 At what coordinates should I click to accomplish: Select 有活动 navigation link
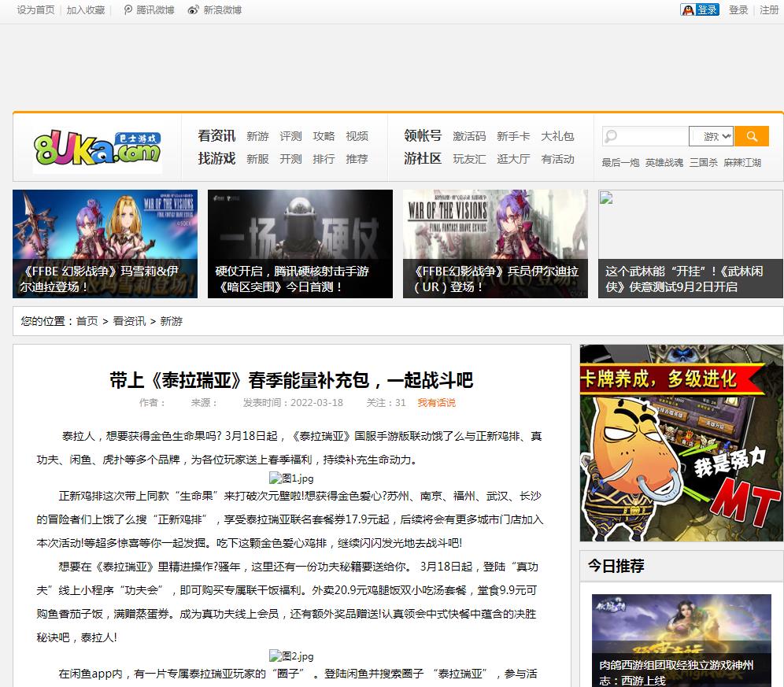pyautogui.click(x=557, y=159)
